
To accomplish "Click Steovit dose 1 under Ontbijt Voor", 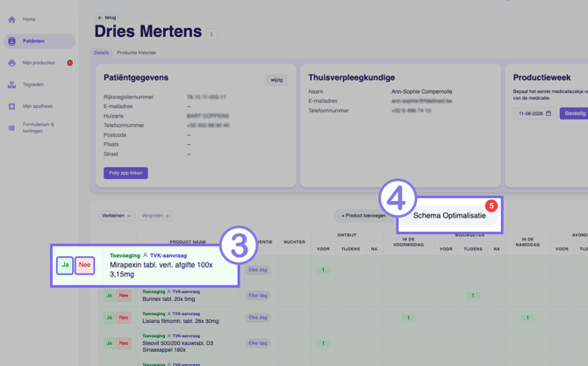I will (323, 343).
